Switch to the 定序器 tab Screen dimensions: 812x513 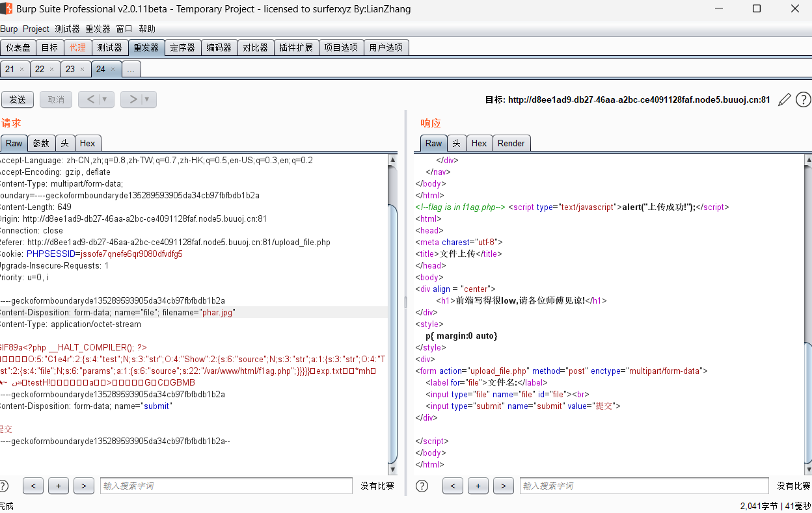point(183,47)
